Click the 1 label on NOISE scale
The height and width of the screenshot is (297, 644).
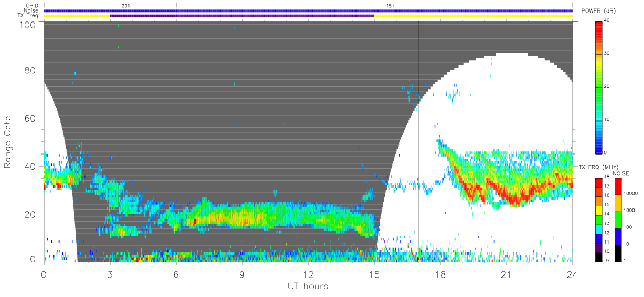625,260
